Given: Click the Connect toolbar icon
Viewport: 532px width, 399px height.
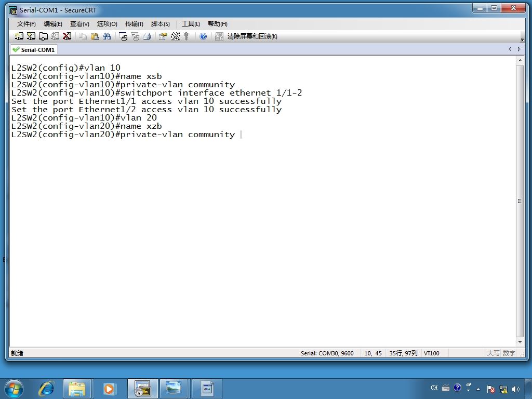Looking at the screenshot, I should coord(19,36).
